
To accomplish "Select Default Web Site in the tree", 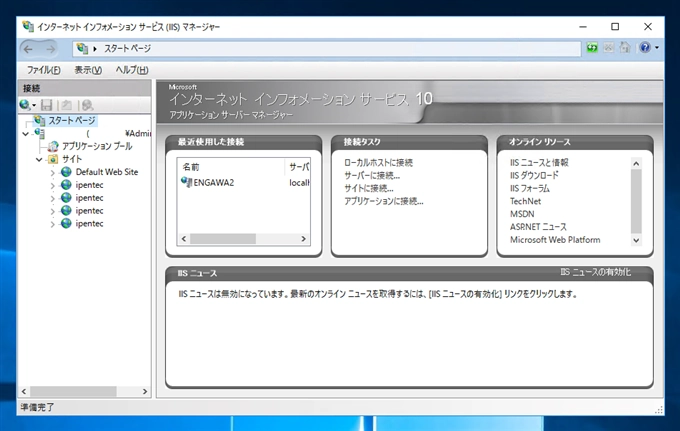I will coord(107,172).
